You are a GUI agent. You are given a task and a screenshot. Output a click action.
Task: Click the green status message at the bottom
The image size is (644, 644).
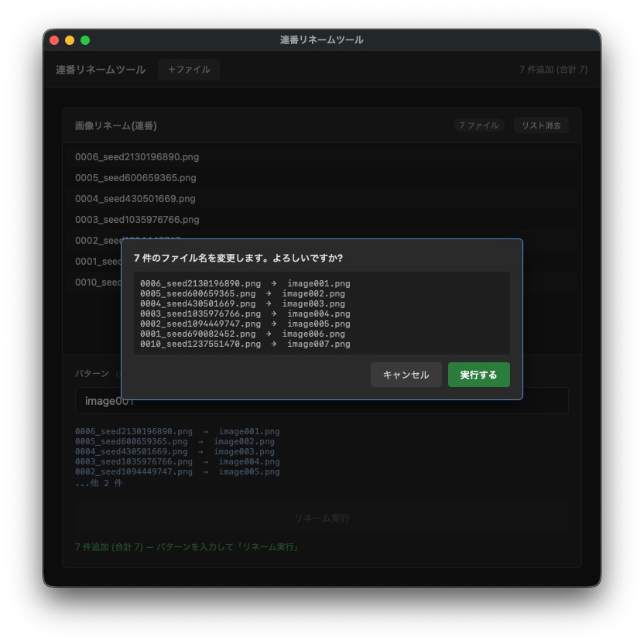click(187, 547)
